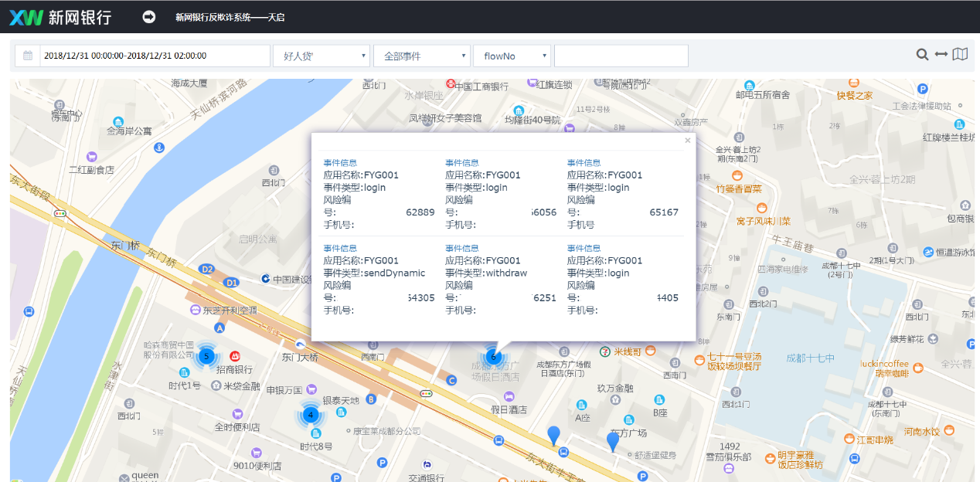The image size is (980, 482).
Task: Click the 新网银行反欺诈系统——天启 title
Action: (x=230, y=17)
